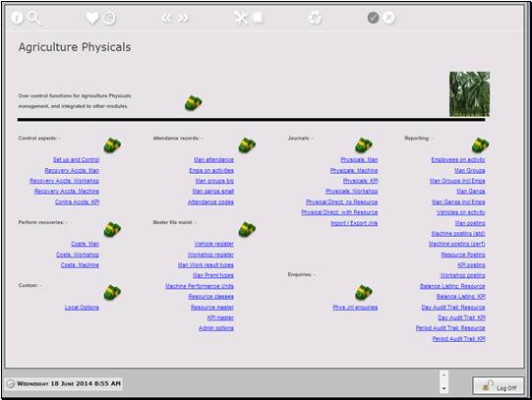Click the heart favorites icon
The height and width of the screenshot is (400, 532).
[92, 18]
